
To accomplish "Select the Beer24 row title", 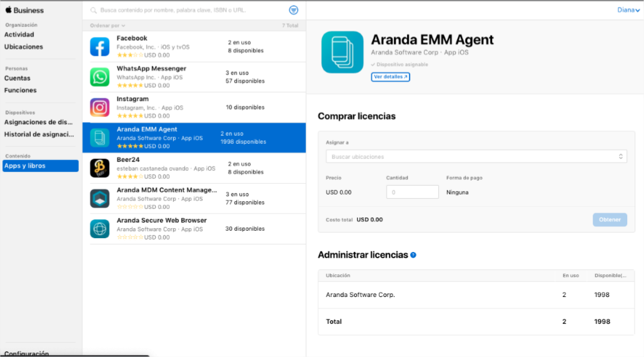I will click(x=128, y=160).
